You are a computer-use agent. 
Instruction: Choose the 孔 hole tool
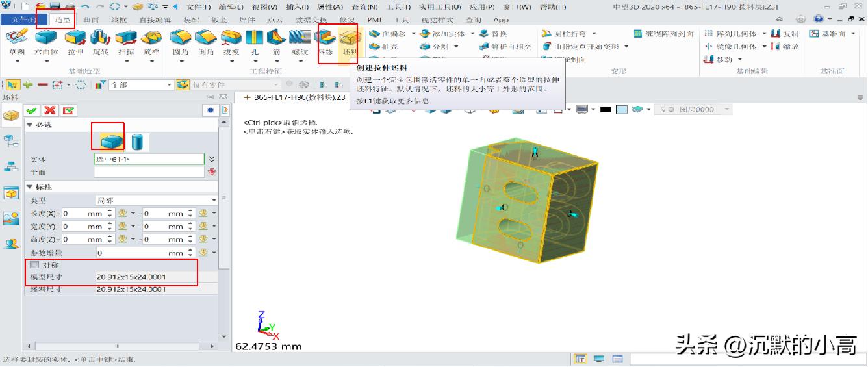[254, 42]
